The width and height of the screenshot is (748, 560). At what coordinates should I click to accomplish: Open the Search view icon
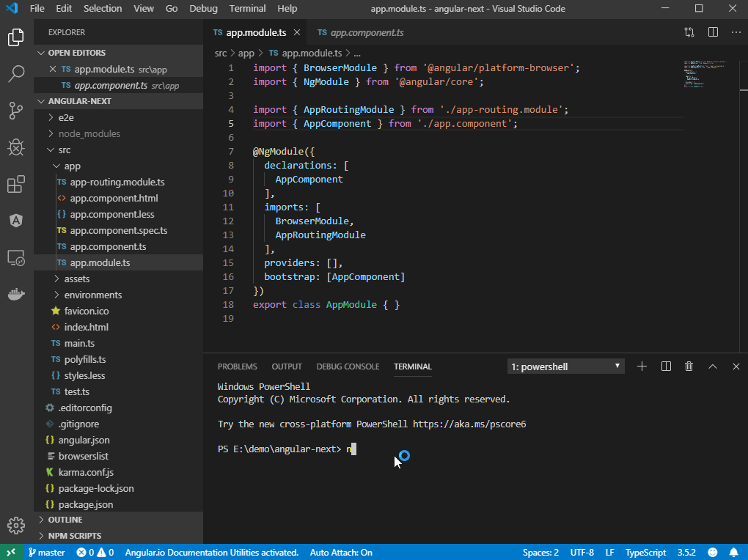click(x=16, y=74)
